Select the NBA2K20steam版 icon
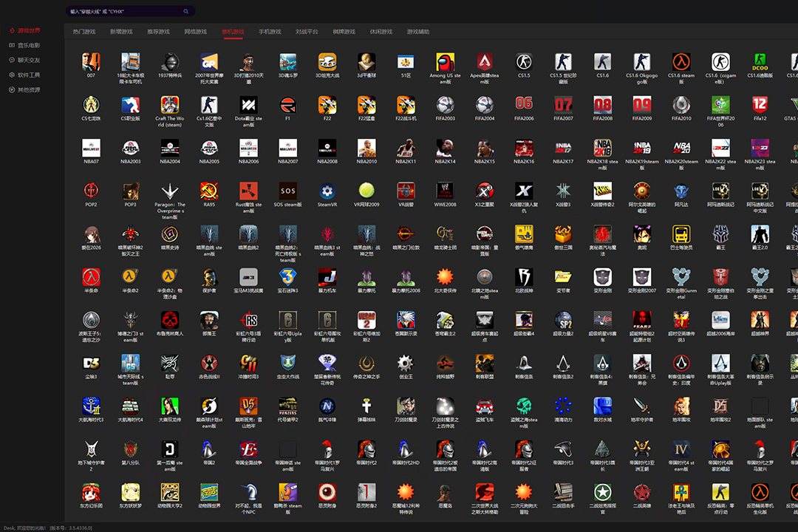798x532 pixels. 681,148
